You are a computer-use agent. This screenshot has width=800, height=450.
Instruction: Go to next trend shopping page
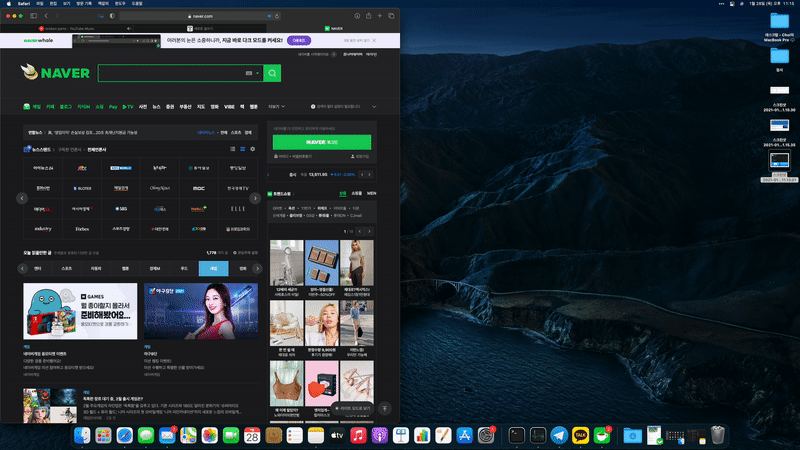(x=369, y=231)
